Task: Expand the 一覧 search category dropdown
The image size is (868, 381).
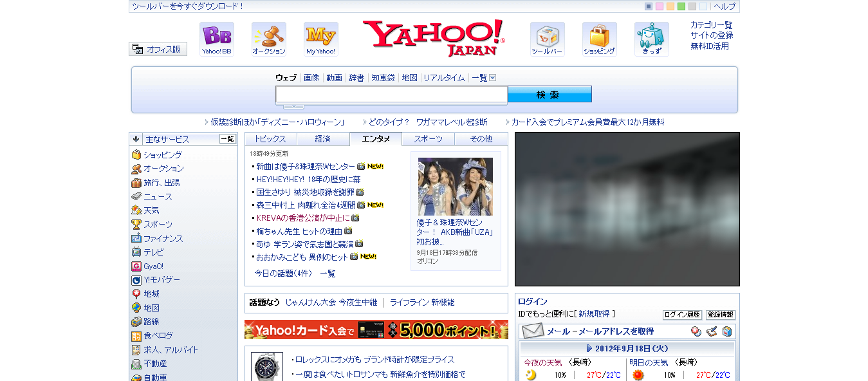Action: tap(493, 78)
